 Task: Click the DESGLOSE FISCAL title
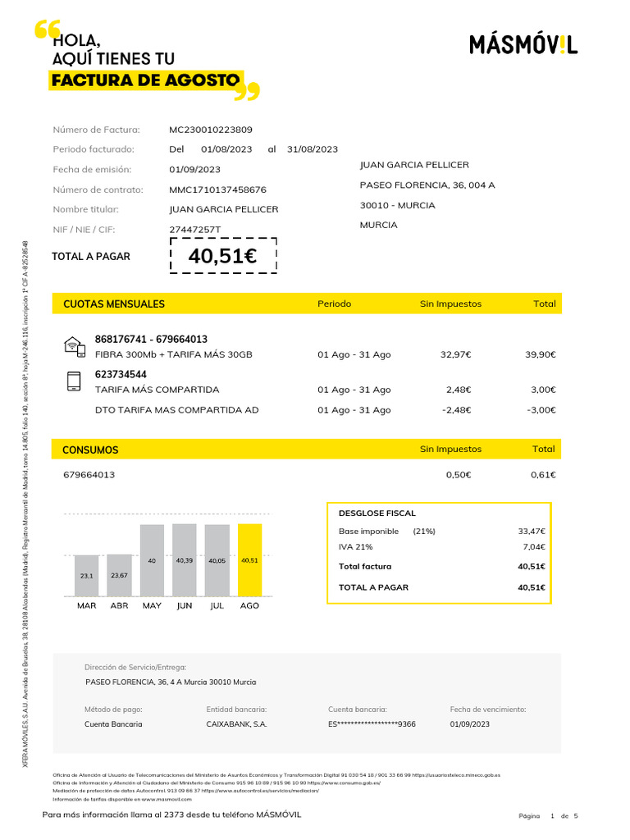coord(377,514)
